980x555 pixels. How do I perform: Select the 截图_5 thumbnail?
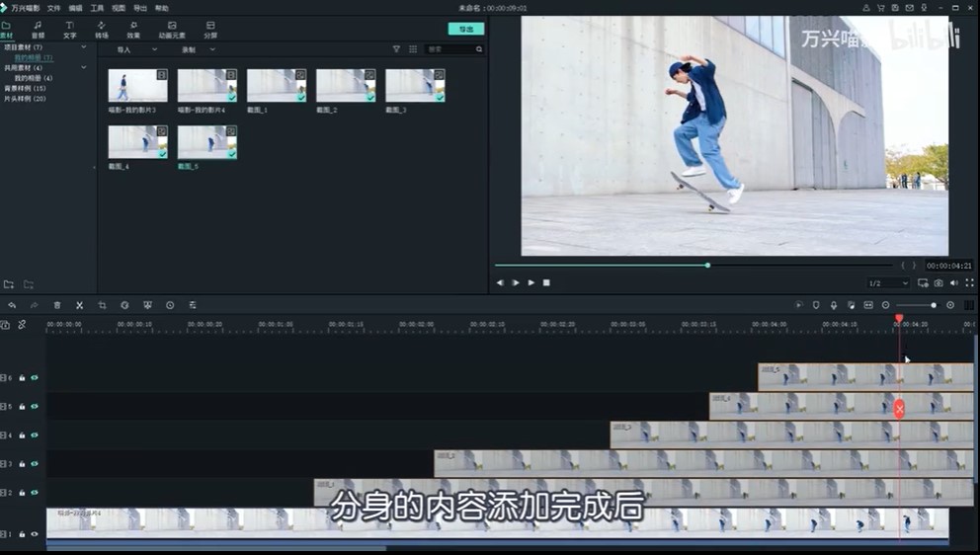click(206, 142)
